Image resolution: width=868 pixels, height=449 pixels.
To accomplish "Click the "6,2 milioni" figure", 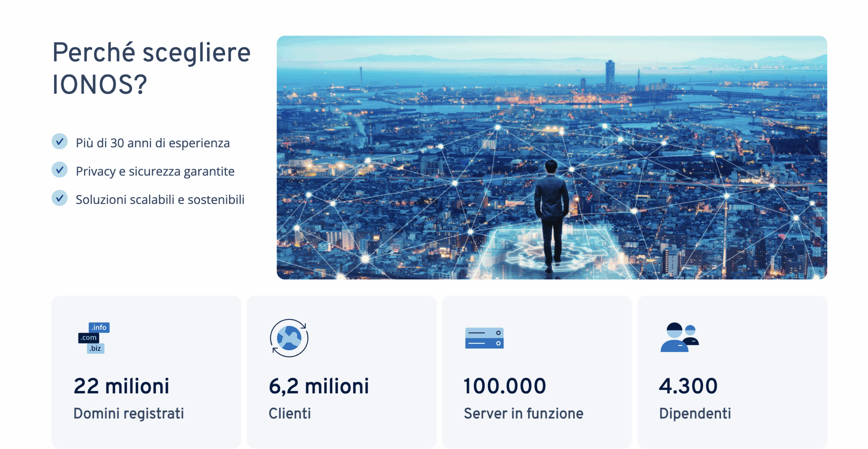I will click(x=318, y=386).
